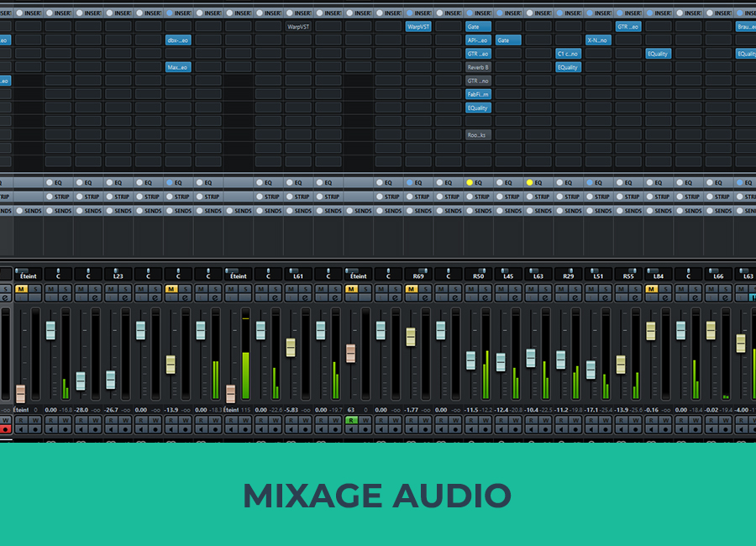This screenshot has height=546, width=756.
Task: Expand the empty slot below Roo...ks insert
Action: (478, 148)
